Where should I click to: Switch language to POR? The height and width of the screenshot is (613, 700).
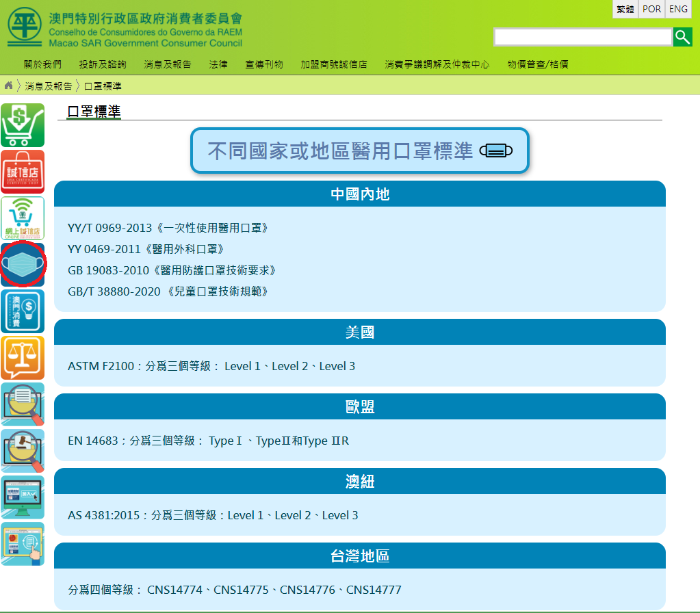coord(651,9)
